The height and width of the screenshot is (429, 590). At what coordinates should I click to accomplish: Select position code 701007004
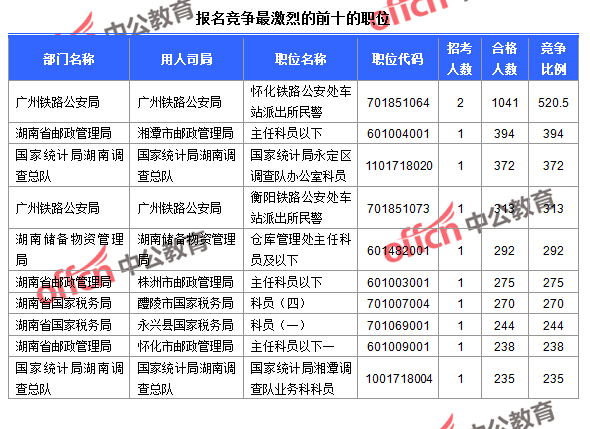coord(398,304)
